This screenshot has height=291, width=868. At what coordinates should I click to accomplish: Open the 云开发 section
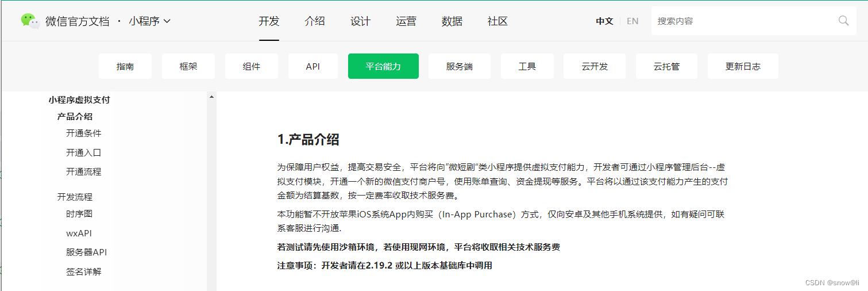point(595,66)
